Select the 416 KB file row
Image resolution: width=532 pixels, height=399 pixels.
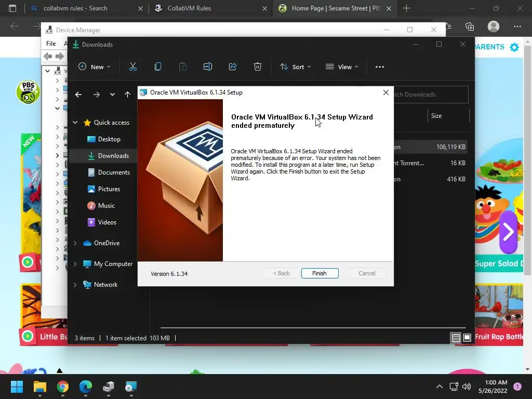point(430,179)
